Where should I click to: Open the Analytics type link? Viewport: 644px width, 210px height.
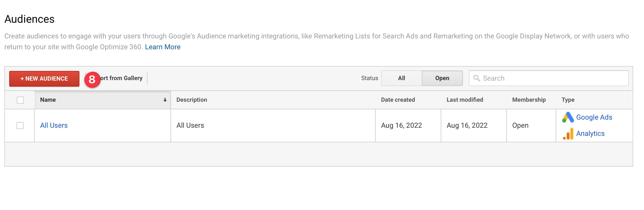click(x=590, y=133)
